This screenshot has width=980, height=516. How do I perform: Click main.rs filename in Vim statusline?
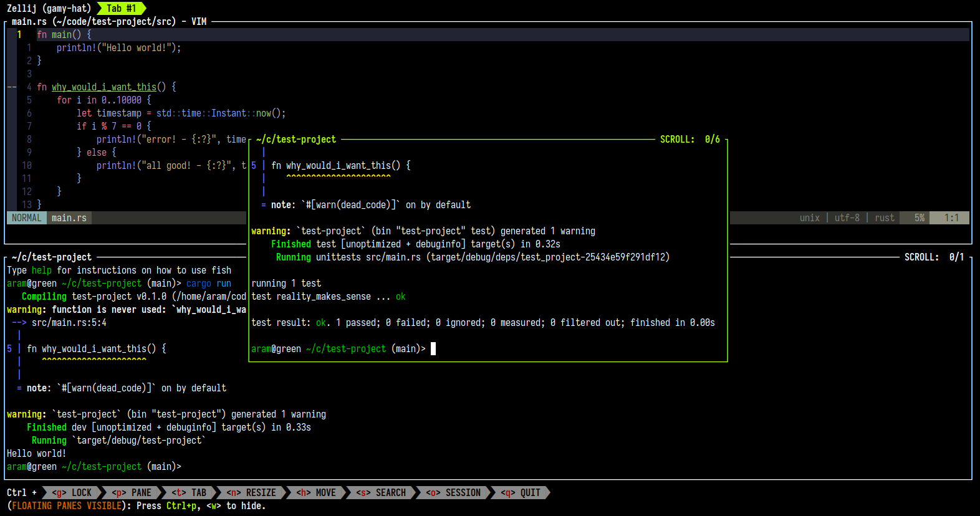click(69, 217)
